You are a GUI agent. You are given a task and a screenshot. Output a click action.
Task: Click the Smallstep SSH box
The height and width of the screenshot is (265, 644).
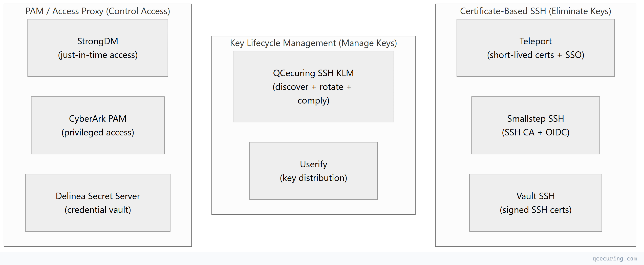click(x=535, y=125)
